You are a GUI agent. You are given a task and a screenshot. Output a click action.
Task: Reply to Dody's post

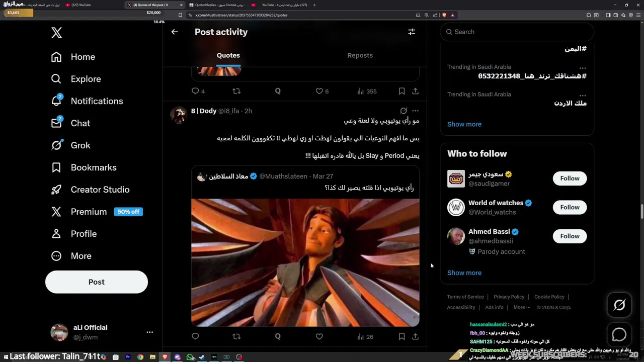(195, 336)
